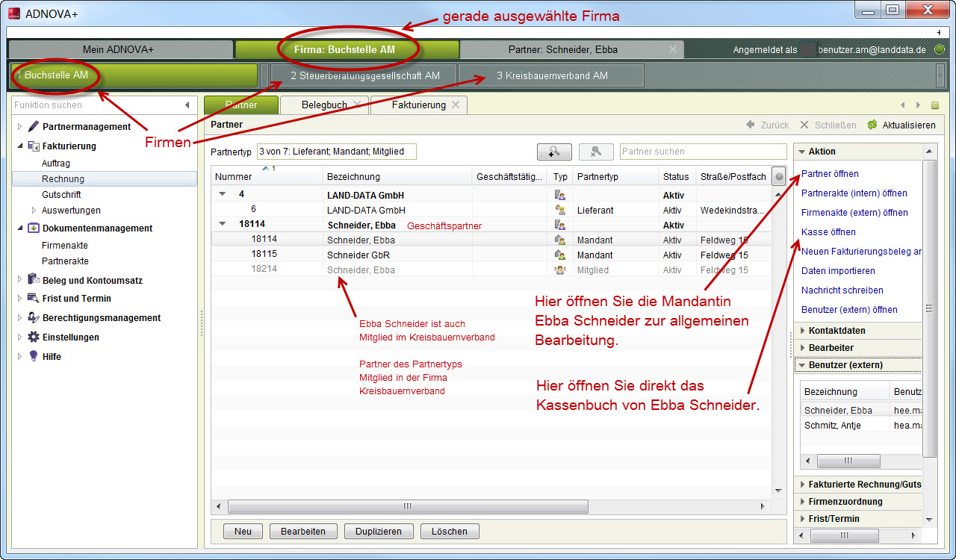
Task: Click the Aktualisieren refresh icon
Action: point(872,125)
